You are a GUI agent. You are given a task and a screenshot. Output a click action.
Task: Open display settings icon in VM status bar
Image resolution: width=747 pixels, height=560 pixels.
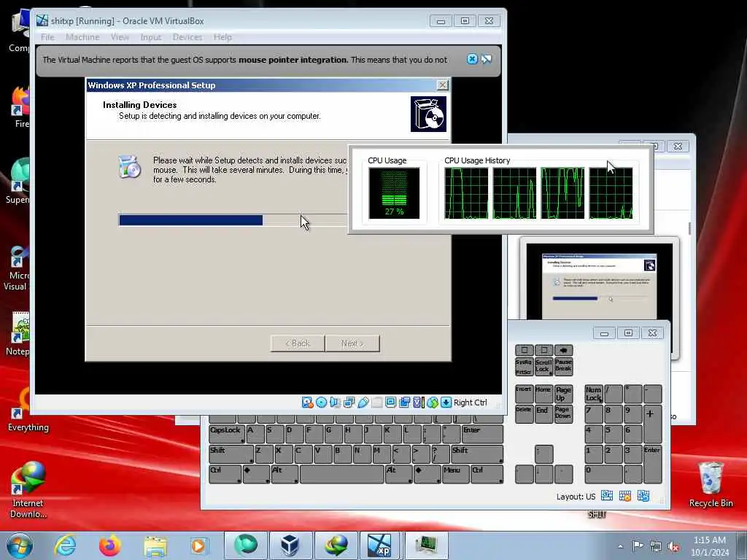[391, 402]
